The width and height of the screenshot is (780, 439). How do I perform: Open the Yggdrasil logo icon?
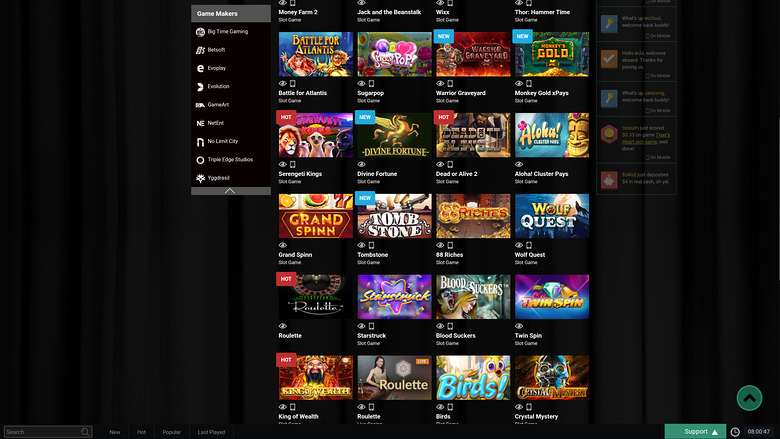point(200,178)
